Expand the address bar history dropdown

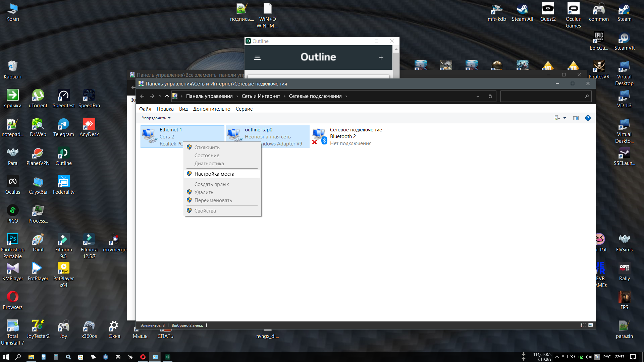coord(478,96)
